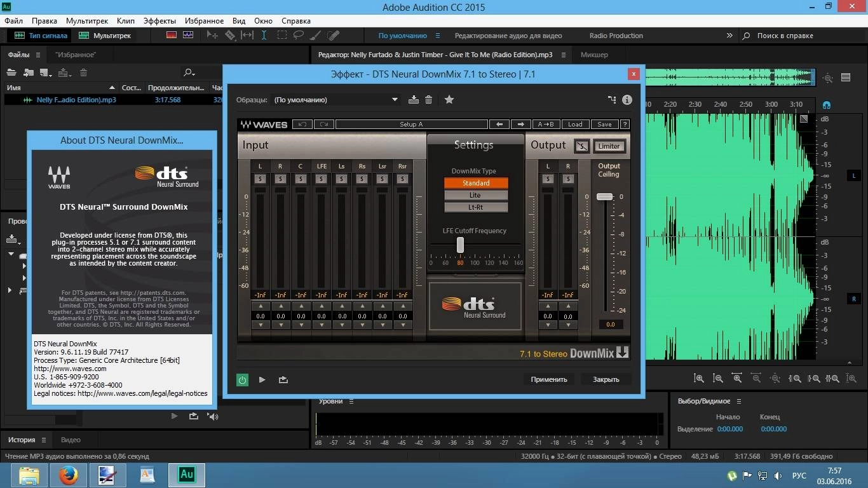Load previous Waves preset arrow
This screenshot has height=488, width=868.
[x=499, y=125]
